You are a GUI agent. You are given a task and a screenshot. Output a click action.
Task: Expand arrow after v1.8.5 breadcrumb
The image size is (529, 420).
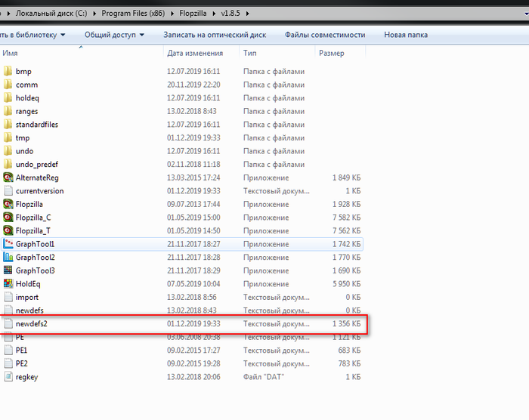tap(248, 14)
